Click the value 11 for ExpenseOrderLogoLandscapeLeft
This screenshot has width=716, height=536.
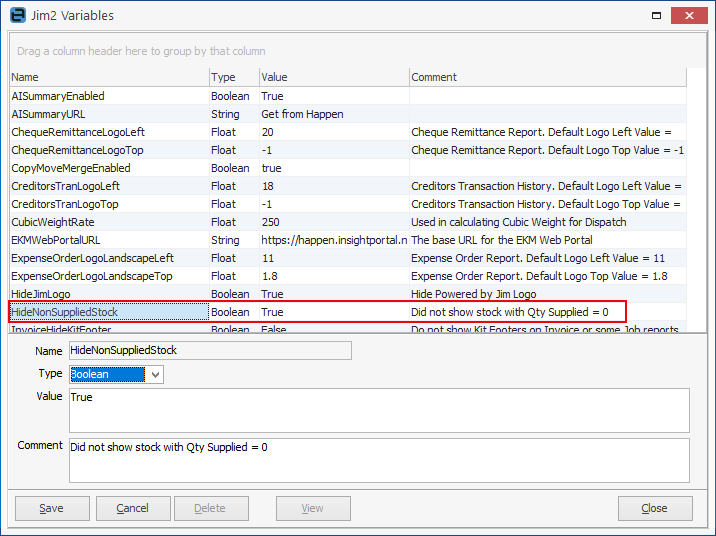coord(334,258)
